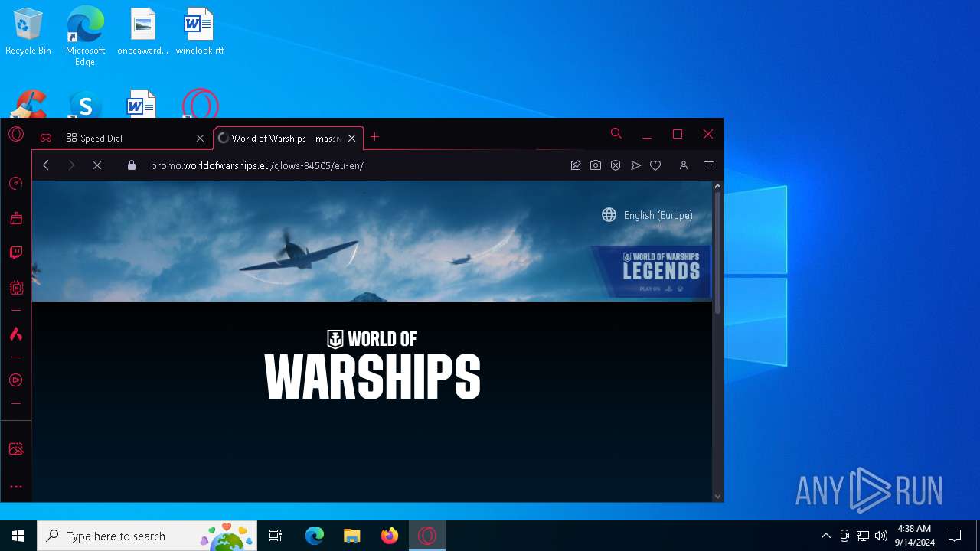Open My Flow send icon
Image resolution: width=980 pixels, height=551 pixels.
[x=635, y=165]
